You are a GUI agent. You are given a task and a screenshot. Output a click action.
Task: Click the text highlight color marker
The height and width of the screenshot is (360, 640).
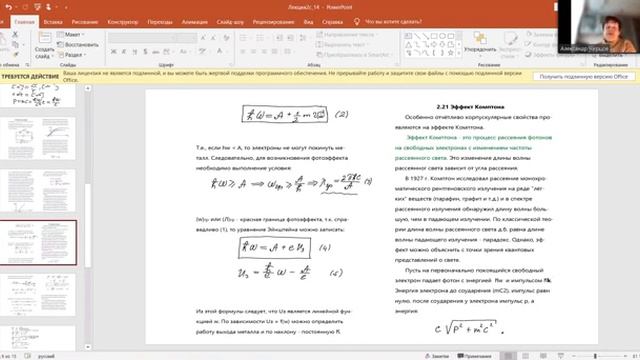click(202, 51)
